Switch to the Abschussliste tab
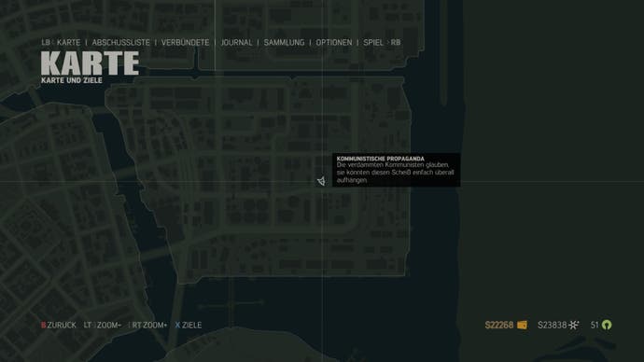The height and width of the screenshot is (362, 644). [x=120, y=43]
